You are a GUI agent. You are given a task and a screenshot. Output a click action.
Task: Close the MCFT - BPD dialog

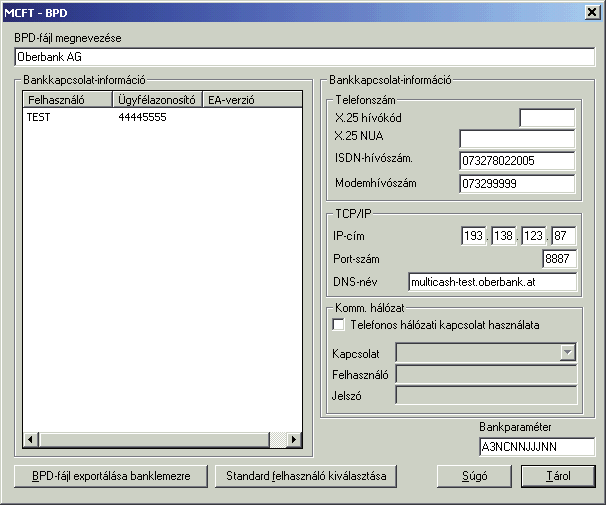[592, 12]
